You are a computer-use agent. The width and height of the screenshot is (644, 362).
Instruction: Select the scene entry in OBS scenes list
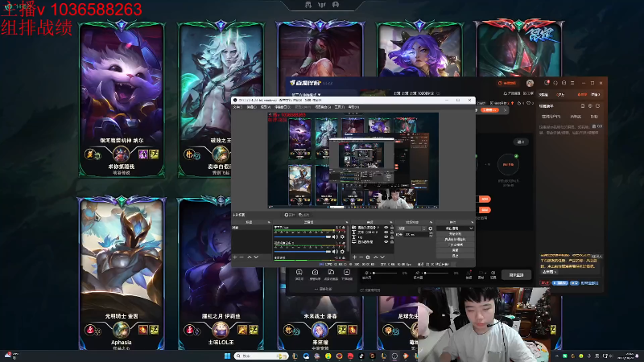(251, 228)
